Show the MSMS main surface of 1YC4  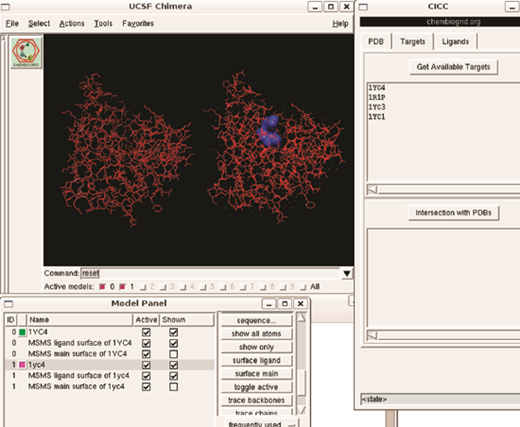pyautogui.click(x=173, y=354)
